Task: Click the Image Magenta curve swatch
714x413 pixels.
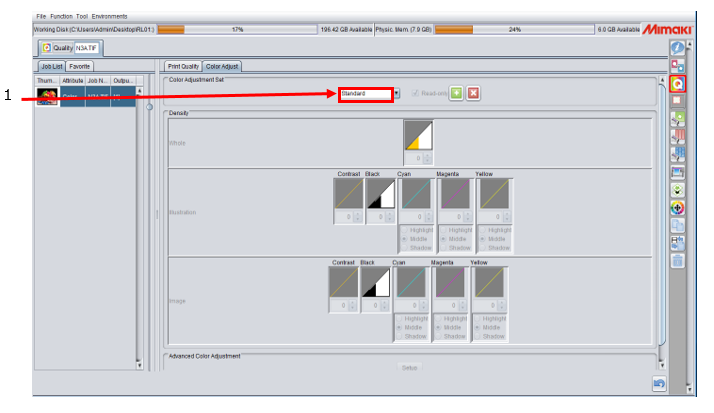Action: pyautogui.click(x=450, y=282)
